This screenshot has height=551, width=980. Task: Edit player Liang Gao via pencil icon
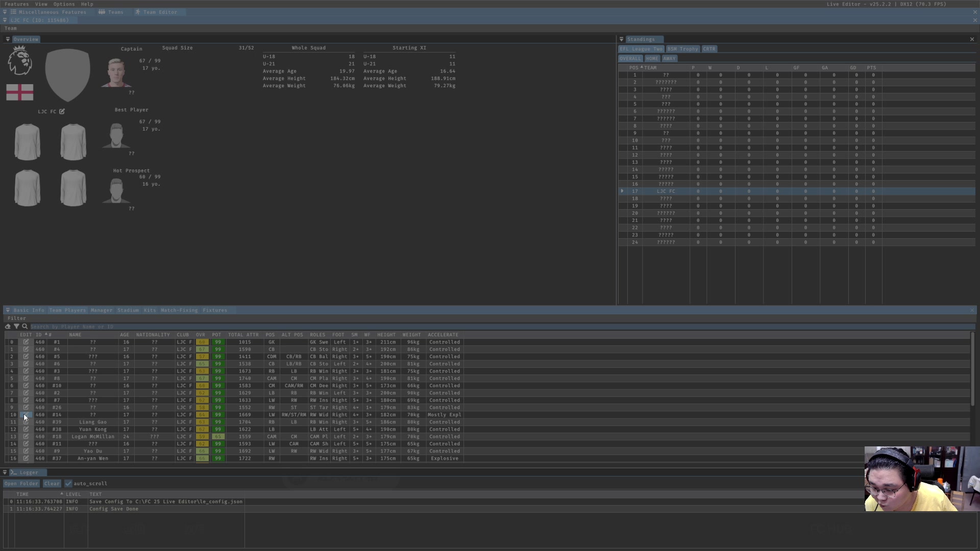click(x=26, y=422)
